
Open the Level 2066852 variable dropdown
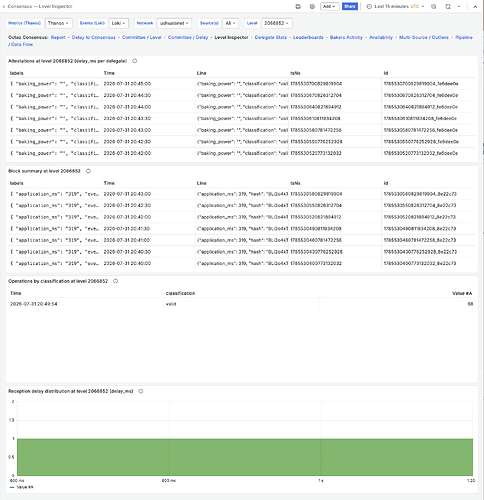[277, 23]
